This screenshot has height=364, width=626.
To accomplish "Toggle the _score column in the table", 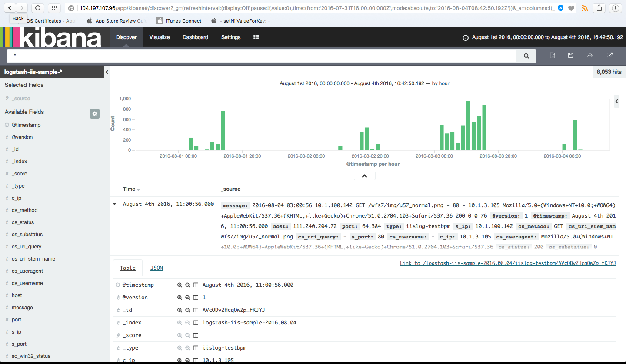I will click(196, 336).
